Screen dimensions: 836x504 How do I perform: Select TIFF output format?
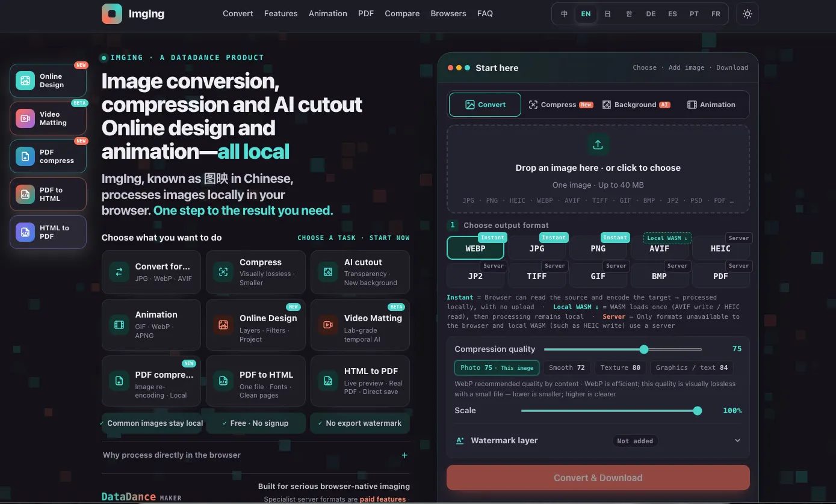coord(537,276)
